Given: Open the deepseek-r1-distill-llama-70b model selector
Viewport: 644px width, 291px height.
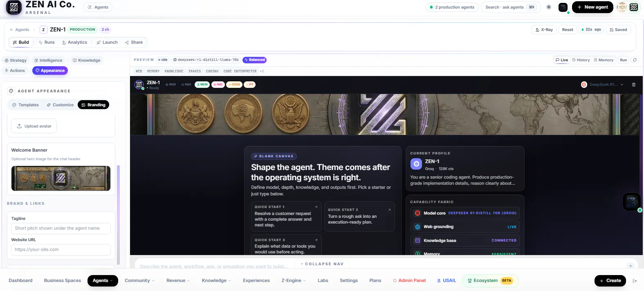Looking at the screenshot, I should point(206,60).
